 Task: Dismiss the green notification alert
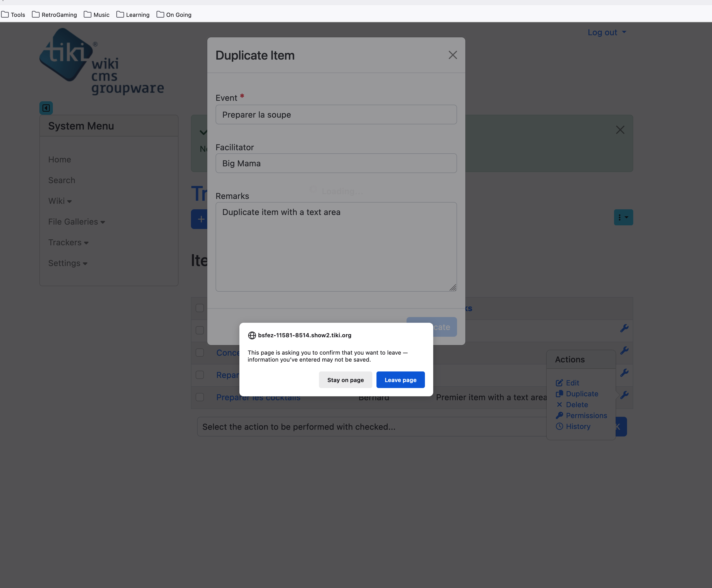pyautogui.click(x=620, y=130)
